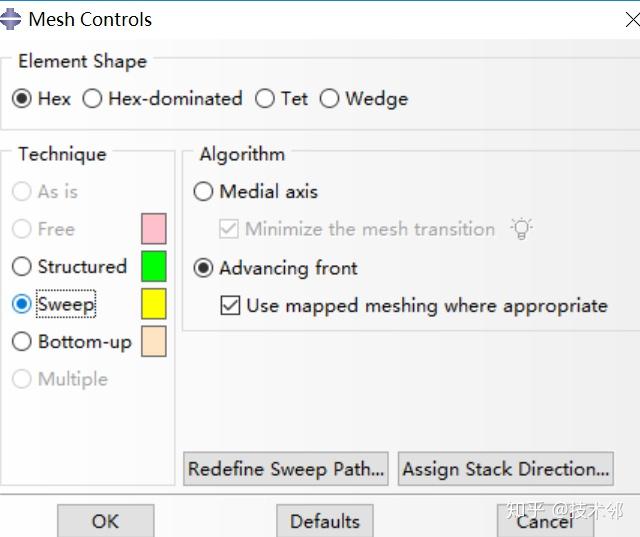640x537 pixels.
Task: Click the Mesh Controls title bar icon
Action: tap(11, 18)
